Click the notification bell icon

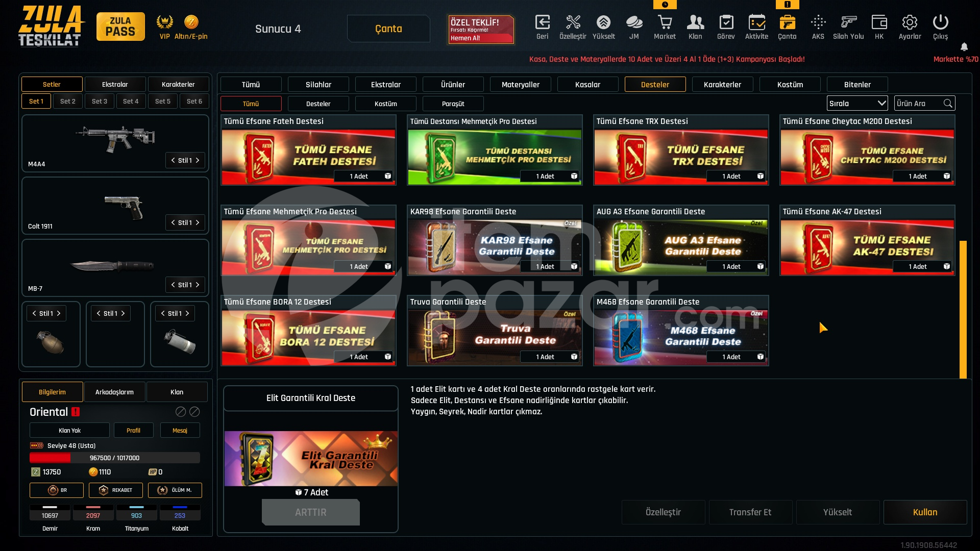964,47
